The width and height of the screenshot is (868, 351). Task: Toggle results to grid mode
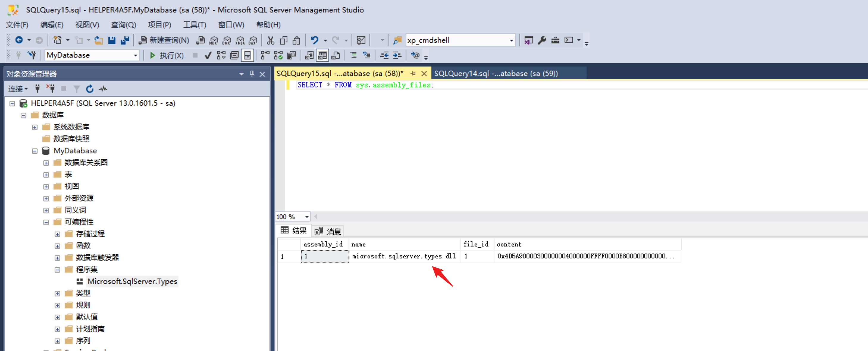(322, 55)
